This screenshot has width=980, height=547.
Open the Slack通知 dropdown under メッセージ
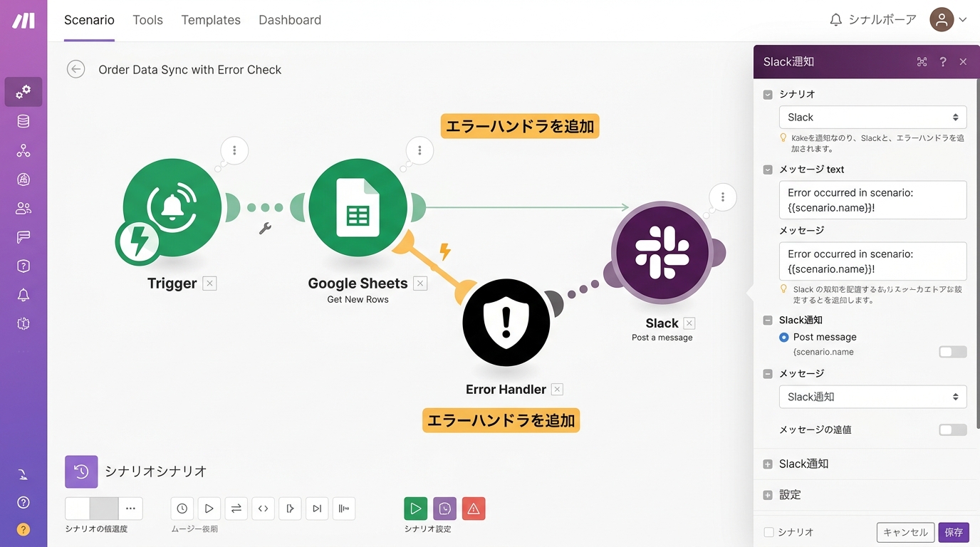click(872, 397)
